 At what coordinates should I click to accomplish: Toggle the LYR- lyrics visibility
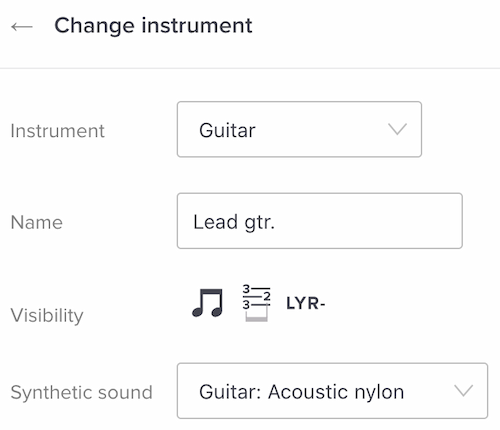305,303
